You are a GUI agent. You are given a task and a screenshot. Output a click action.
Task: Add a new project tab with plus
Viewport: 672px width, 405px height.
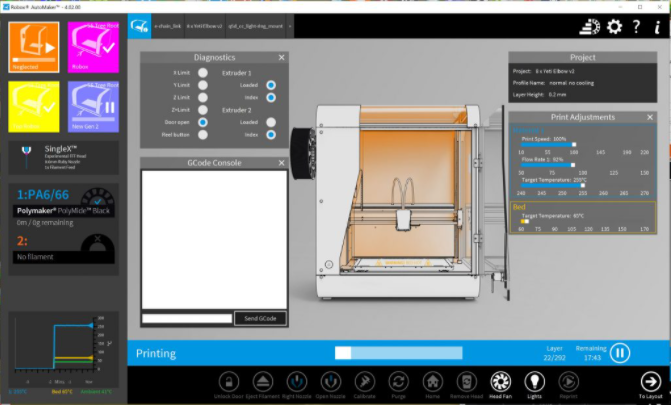pos(290,26)
